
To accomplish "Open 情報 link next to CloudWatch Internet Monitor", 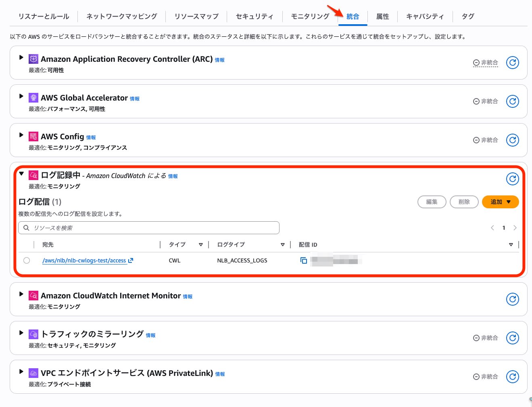I will [188, 297].
